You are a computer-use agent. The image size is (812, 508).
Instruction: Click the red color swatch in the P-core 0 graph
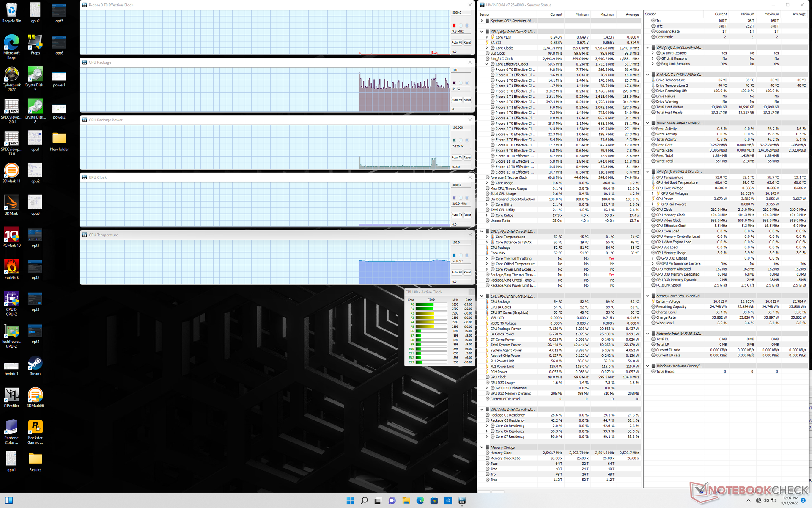[454, 25]
